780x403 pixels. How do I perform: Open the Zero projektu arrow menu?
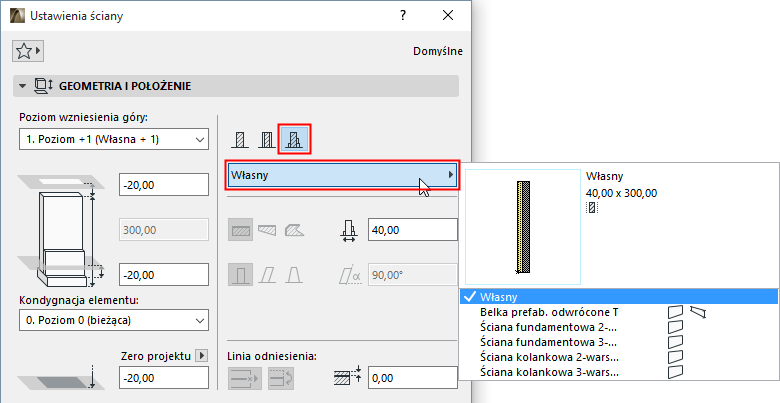point(201,356)
